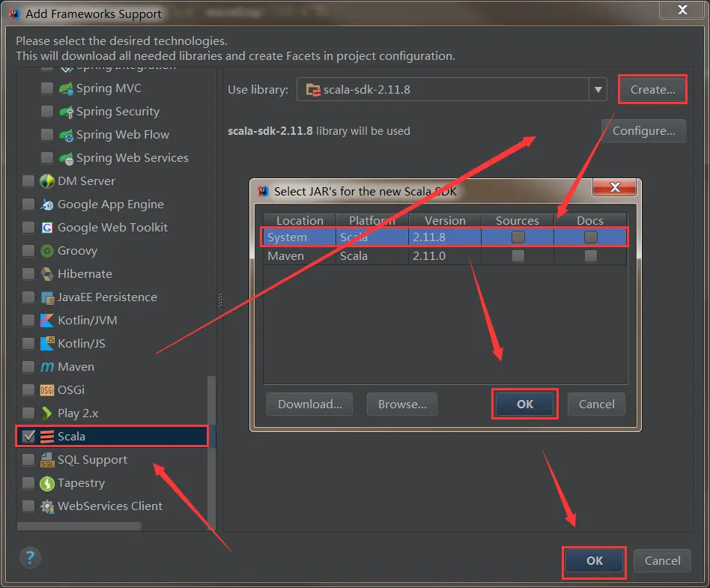
Task: Confirm OK in Add Frameworks Support dialog
Action: (x=594, y=561)
